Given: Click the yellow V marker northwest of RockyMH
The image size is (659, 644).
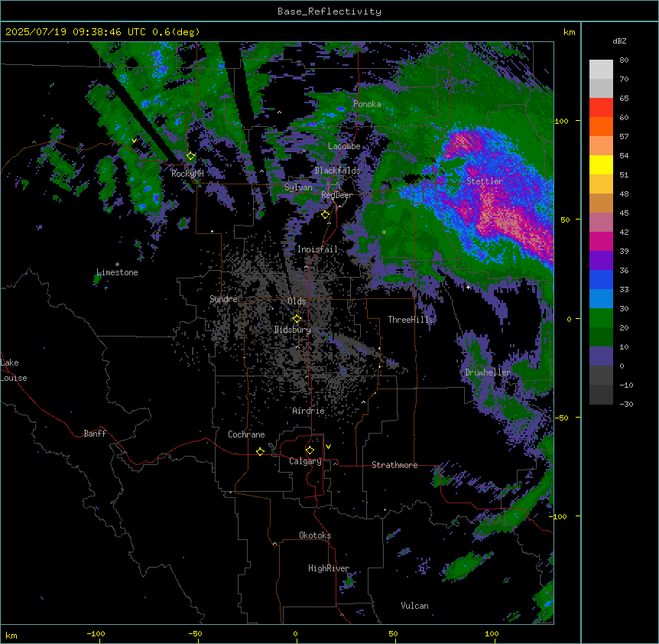Looking at the screenshot, I should 134,141.
